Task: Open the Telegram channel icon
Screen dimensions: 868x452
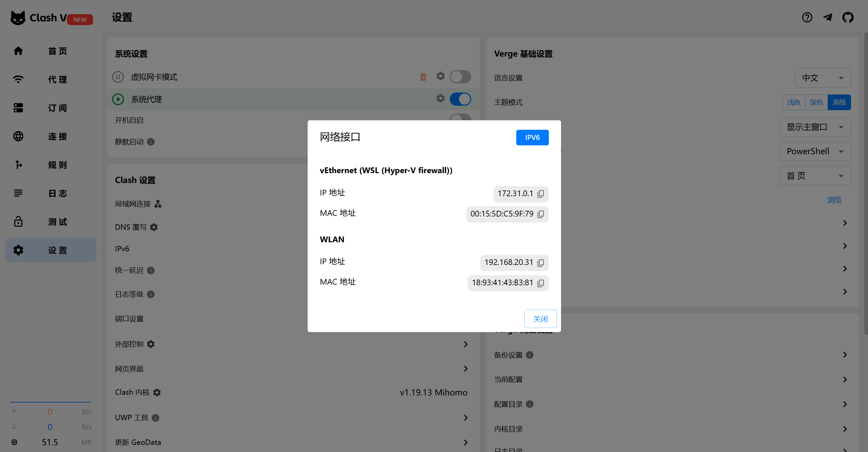Action: (x=827, y=17)
